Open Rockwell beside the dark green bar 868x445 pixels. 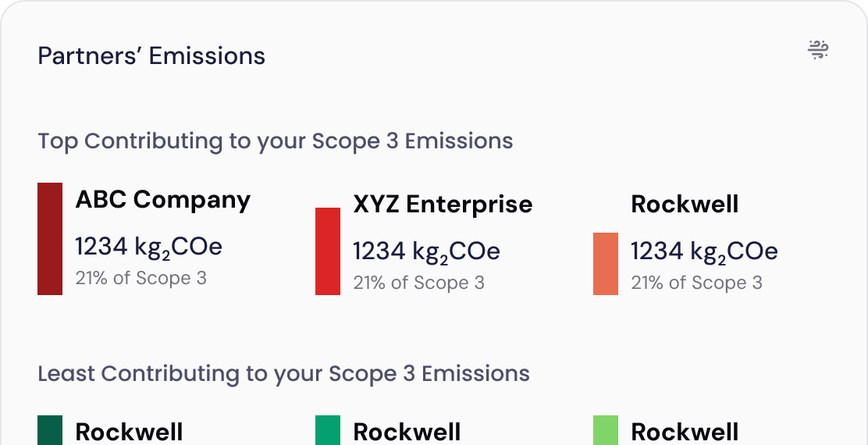(129, 433)
